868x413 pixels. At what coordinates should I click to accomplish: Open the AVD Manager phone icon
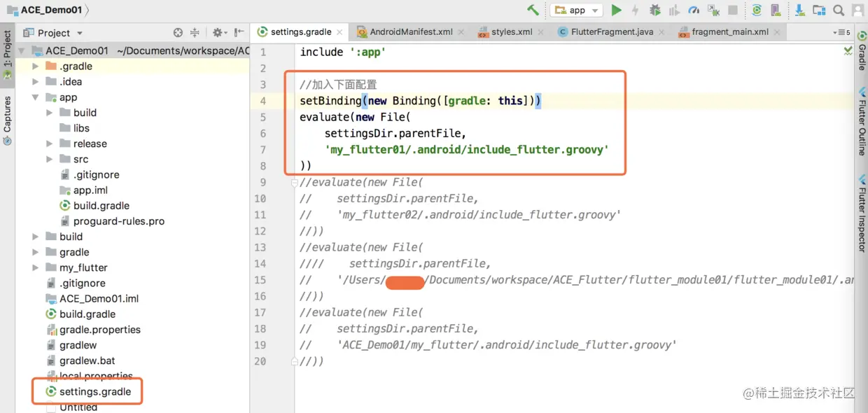coord(776,10)
